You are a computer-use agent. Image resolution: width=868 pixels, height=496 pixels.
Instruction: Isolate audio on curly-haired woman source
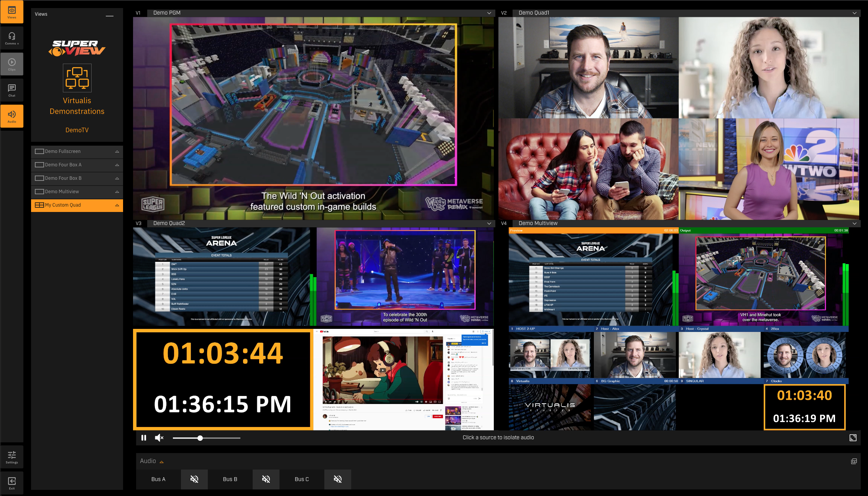769,67
